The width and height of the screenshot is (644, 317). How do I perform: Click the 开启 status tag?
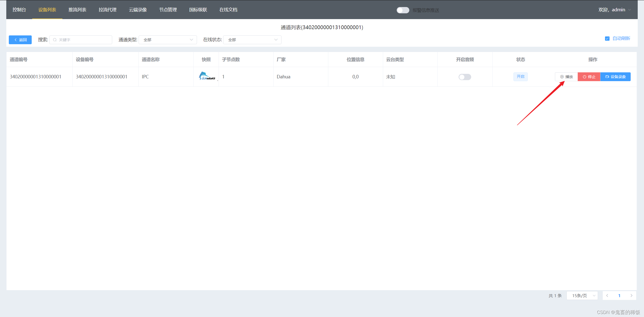click(x=520, y=77)
